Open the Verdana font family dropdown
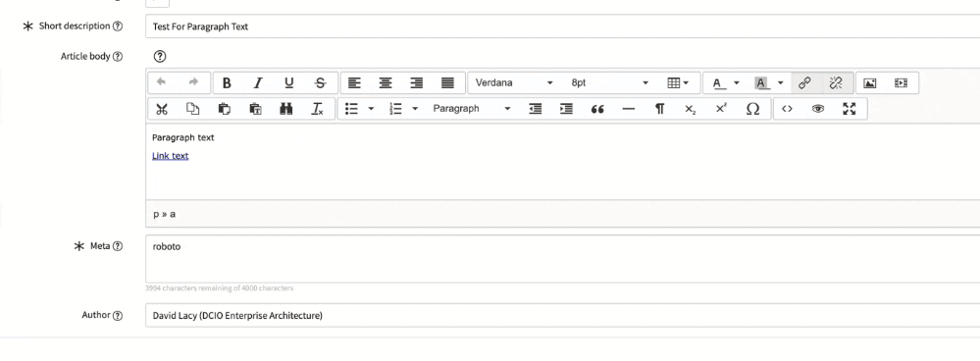Image resolution: width=980 pixels, height=361 pixels. click(514, 82)
